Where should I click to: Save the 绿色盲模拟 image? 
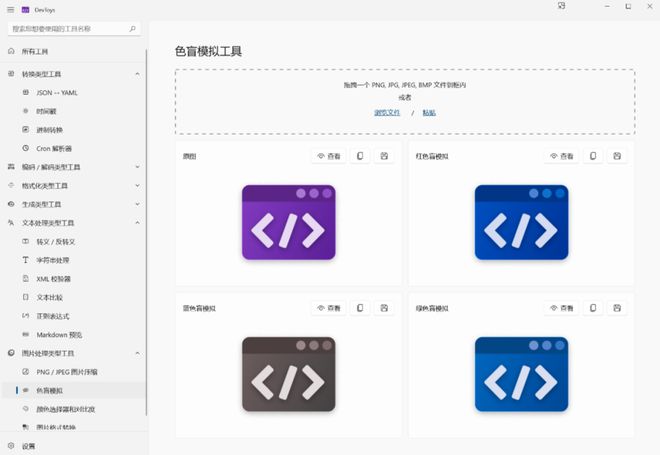(617, 308)
